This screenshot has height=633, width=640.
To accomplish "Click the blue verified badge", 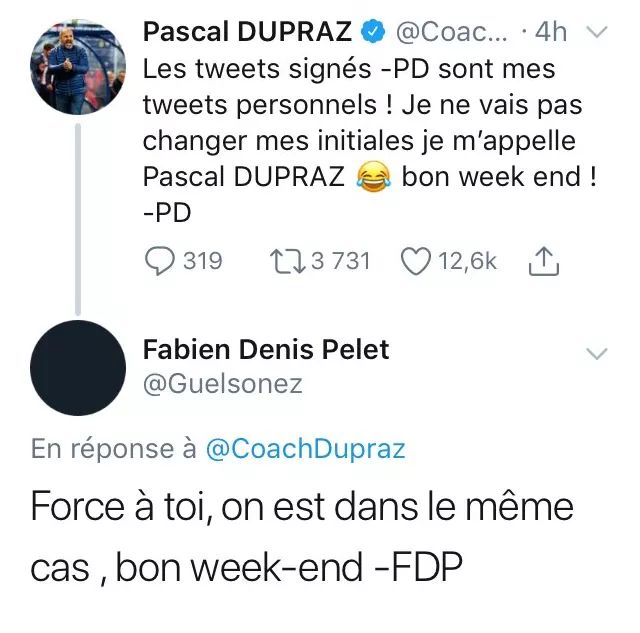I will coord(371,33).
